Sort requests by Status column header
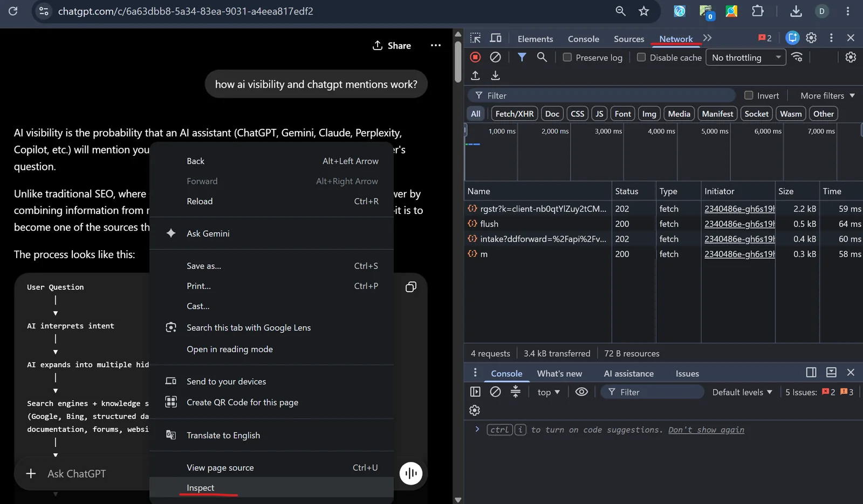 click(634, 191)
